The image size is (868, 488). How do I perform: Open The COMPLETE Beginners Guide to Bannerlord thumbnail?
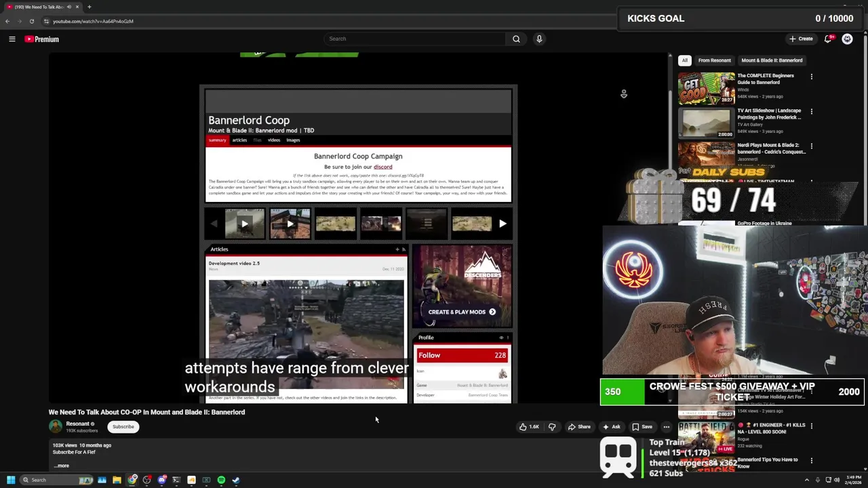(706, 89)
